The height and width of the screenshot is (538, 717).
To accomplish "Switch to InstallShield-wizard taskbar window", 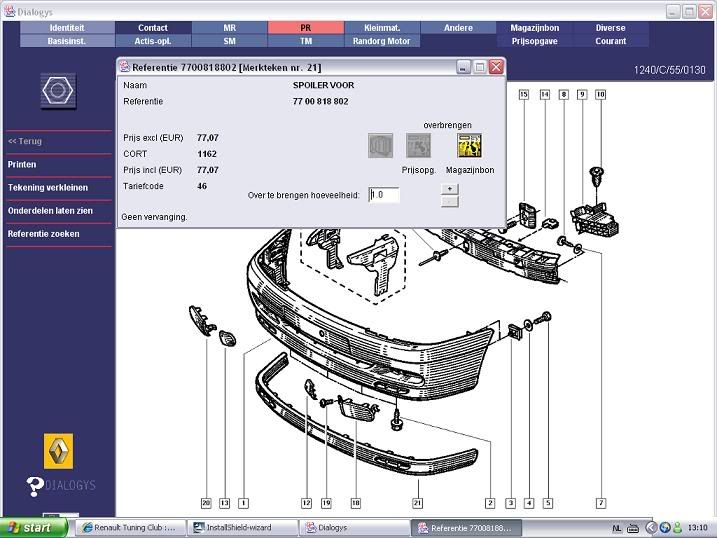I will pos(243,528).
